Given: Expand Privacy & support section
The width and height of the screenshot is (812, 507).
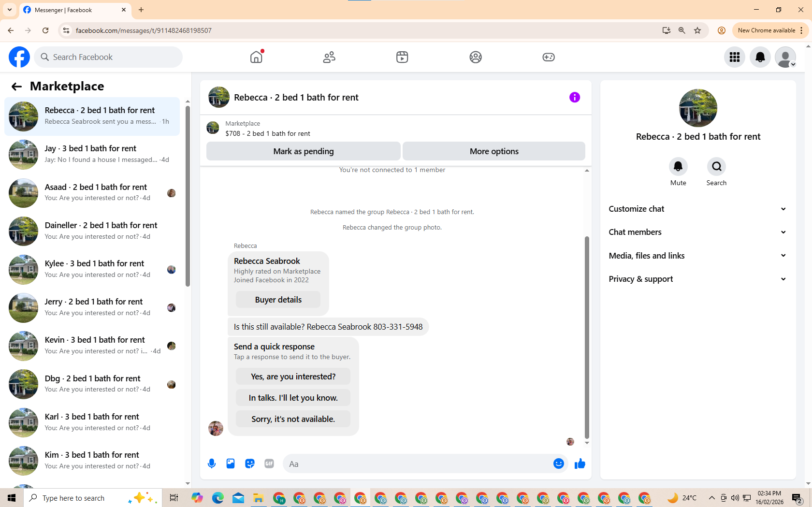Looking at the screenshot, I should coord(697,279).
